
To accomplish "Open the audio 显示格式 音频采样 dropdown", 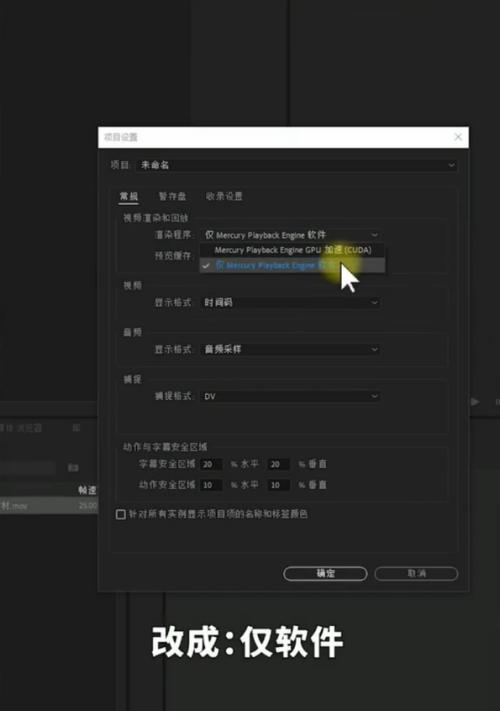I will click(291, 349).
